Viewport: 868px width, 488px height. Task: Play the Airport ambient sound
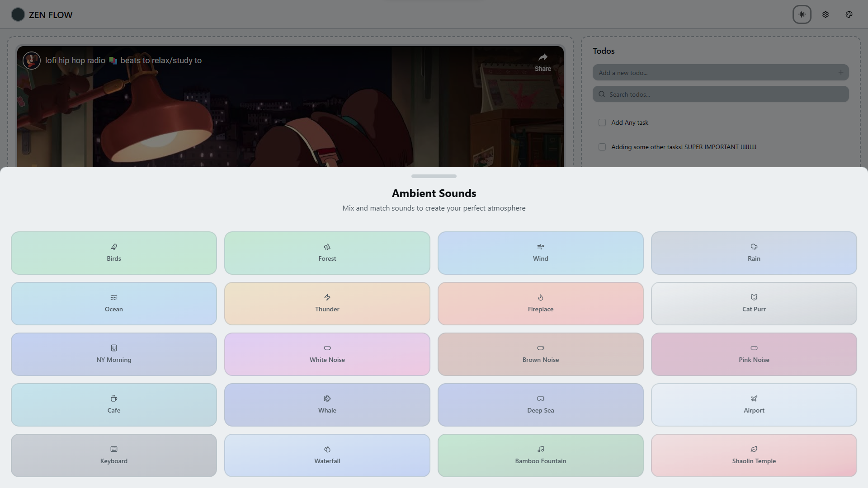(754, 405)
